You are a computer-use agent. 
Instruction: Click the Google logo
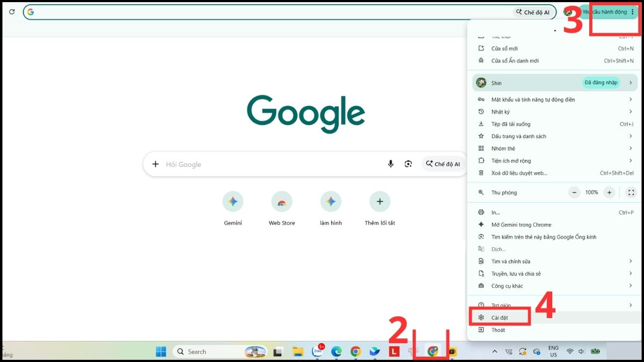pos(306,114)
